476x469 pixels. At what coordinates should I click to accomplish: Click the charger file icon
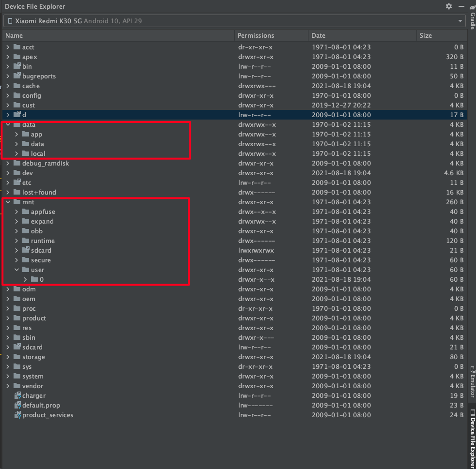(17, 395)
